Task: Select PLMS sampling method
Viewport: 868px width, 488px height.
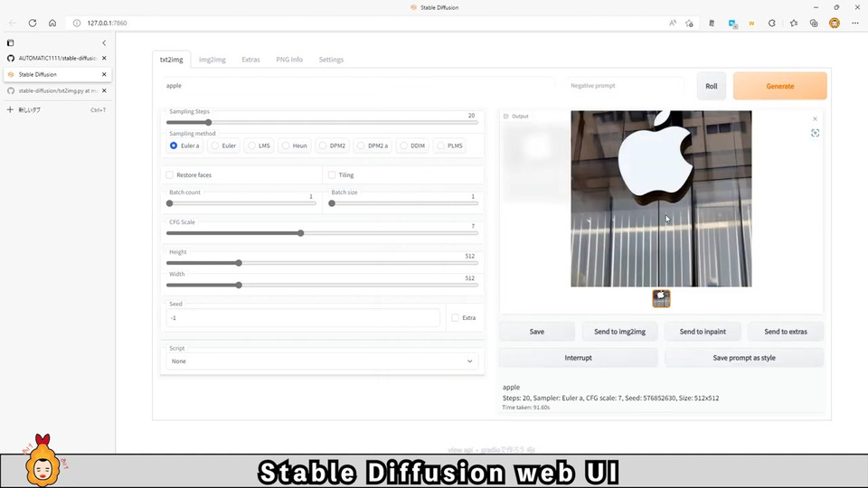Action: coord(449,145)
